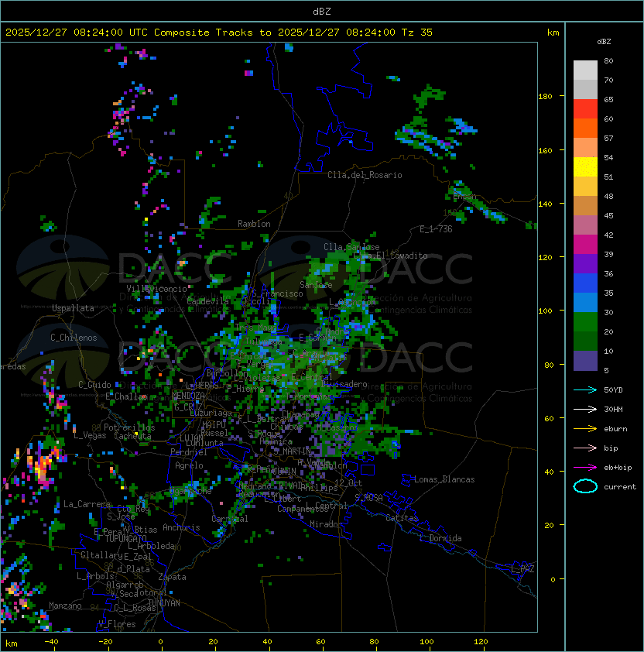Click the cyan 50YD track arrow in legend
644x652 pixels.
585,390
